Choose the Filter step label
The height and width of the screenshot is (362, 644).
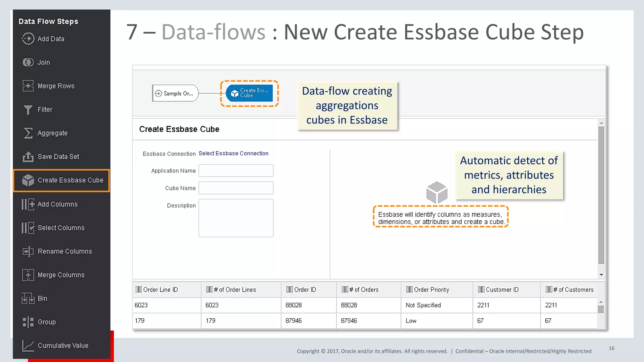[45, 110]
